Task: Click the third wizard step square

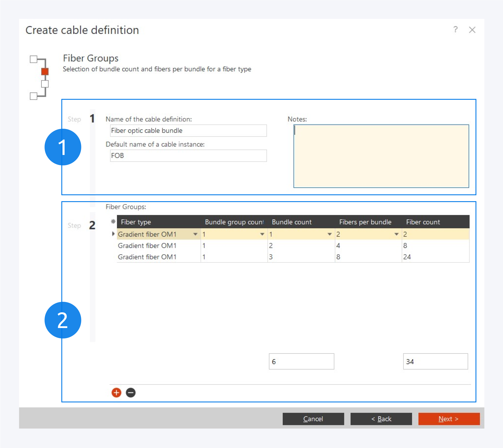Action: 45,84
